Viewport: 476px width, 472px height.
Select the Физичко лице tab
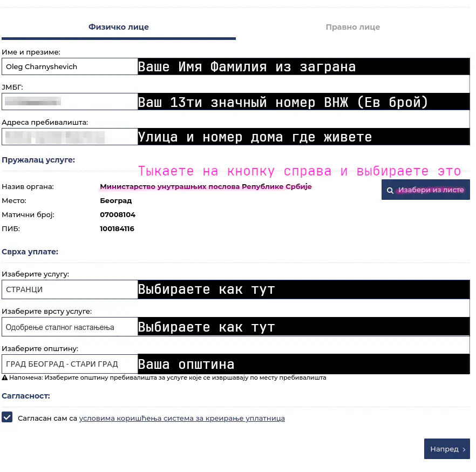pyautogui.click(x=118, y=27)
